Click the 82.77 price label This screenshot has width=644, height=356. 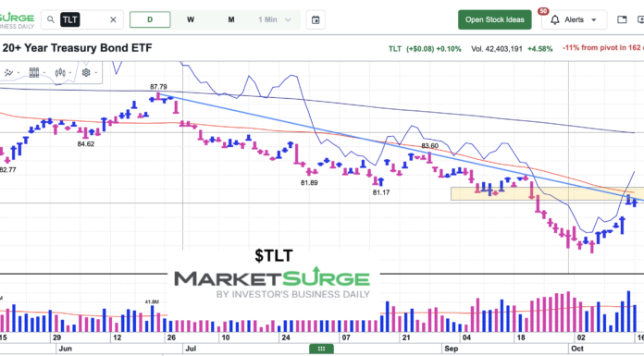click(7, 169)
